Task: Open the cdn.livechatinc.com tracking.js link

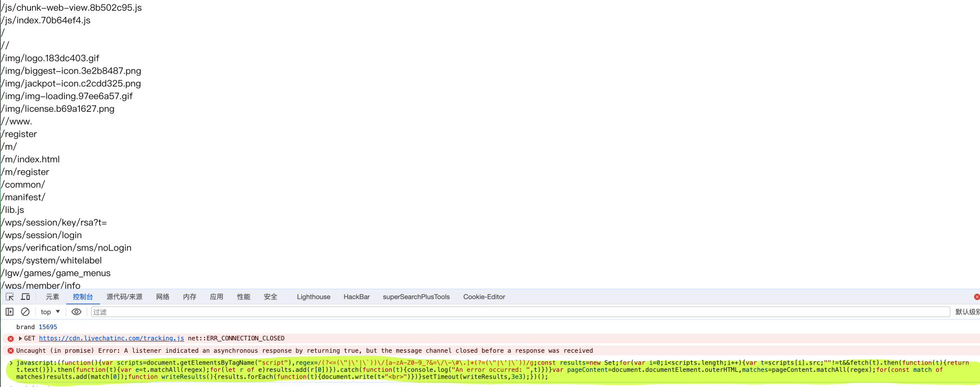Action: click(111, 338)
